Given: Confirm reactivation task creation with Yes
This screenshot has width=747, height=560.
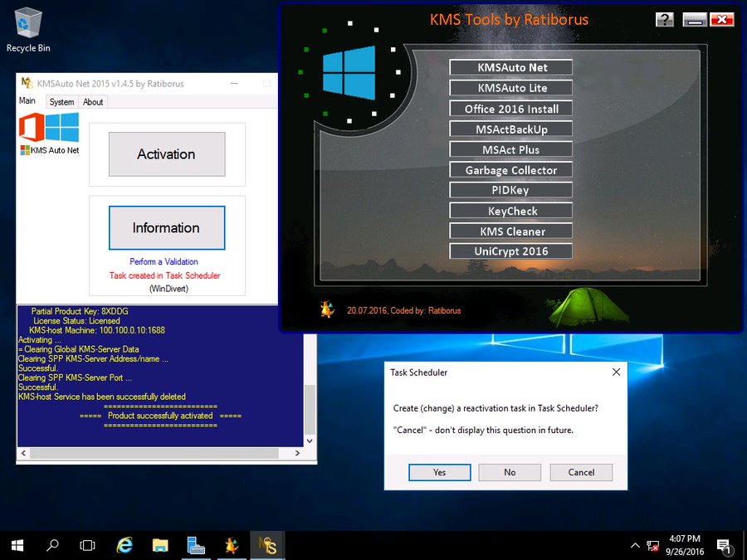Looking at the screenshot, I should 439,472.
